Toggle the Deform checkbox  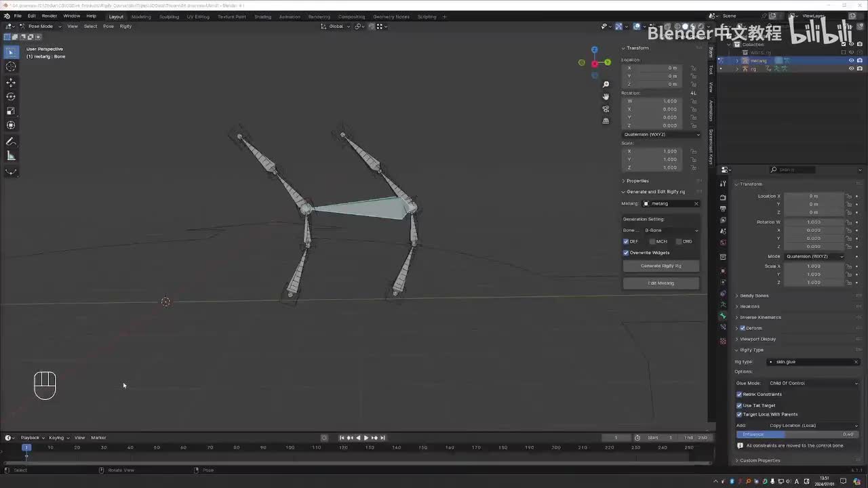tap(743, 328)
